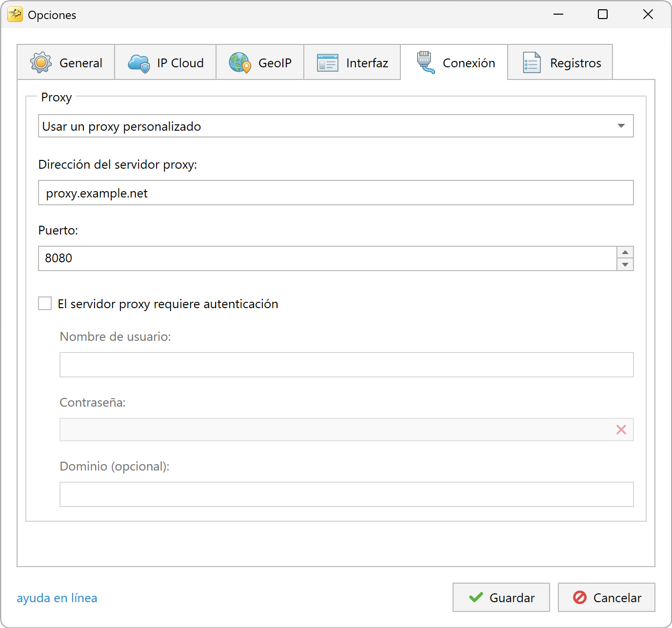Click the Nombre de usuario field

click(x=347, y=365)
